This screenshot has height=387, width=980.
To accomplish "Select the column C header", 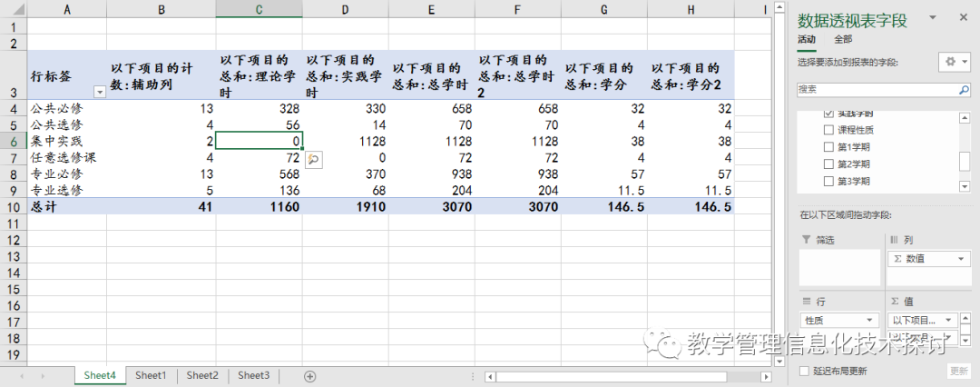I will (260, 9).
